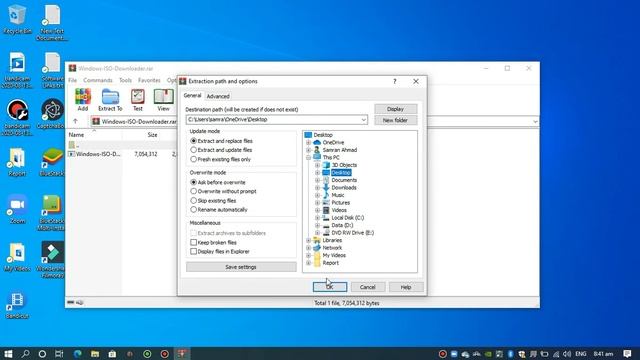Viewport: 640px width, 360px height.
Task: Open the Wondershare Filmora desktop shortcut
Action: (52, 260)
